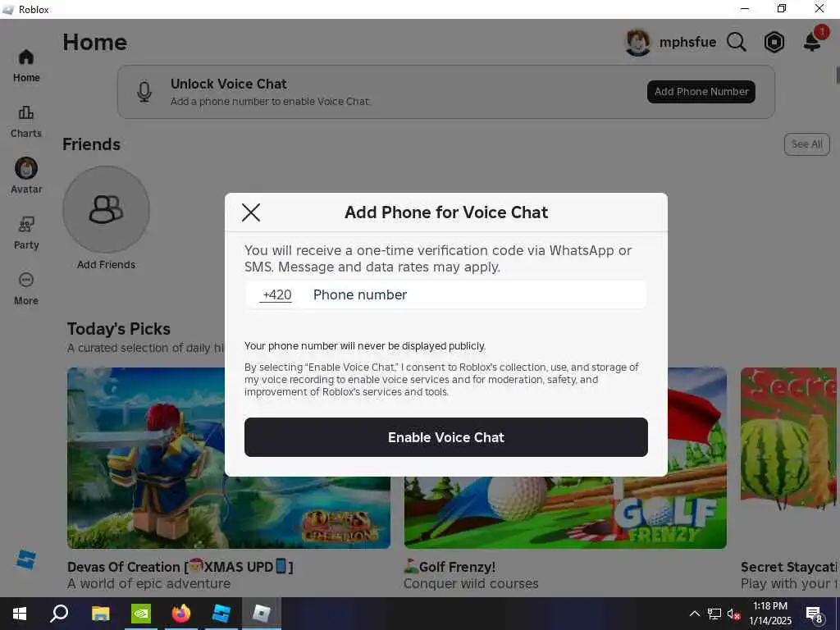The width and height of the screenshot is (840, 630).
Task: Click the Unlock Voice Chat heading text
Action: click(229, 84)
